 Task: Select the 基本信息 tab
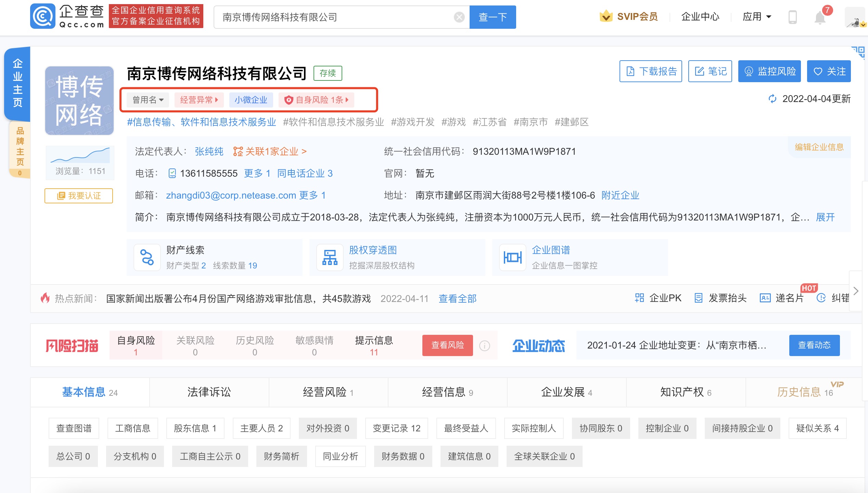[x=90, y=392]
